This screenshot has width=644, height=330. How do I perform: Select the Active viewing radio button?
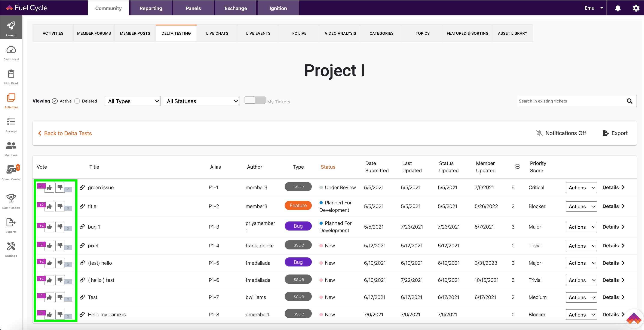click(x=55, y=101)
